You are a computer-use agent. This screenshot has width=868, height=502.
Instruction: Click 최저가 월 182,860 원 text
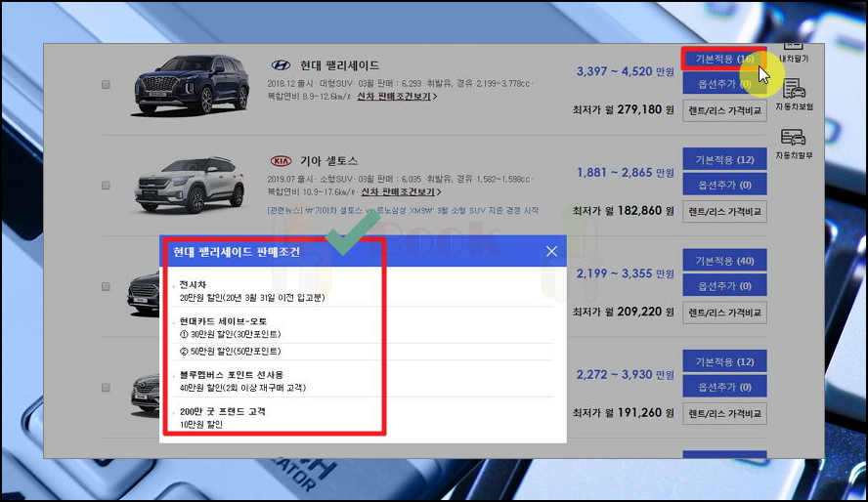pyautogui.click(x=624, y=211)
